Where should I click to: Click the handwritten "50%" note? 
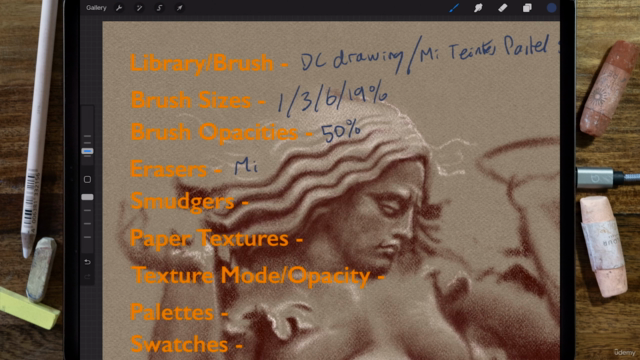coord(341,131)
